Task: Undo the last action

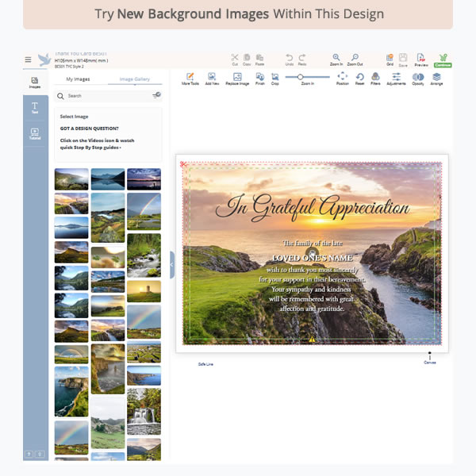Action: click(290, 58)
